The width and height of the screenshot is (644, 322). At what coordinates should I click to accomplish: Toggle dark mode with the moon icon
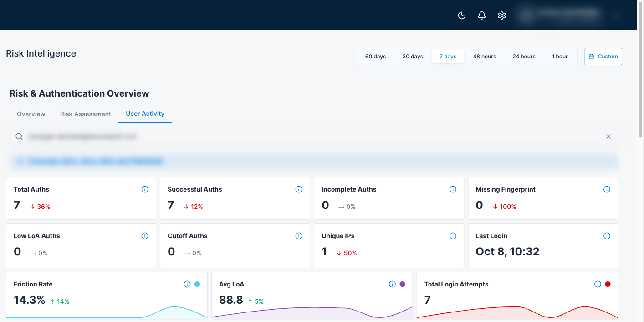coord(462,16)
